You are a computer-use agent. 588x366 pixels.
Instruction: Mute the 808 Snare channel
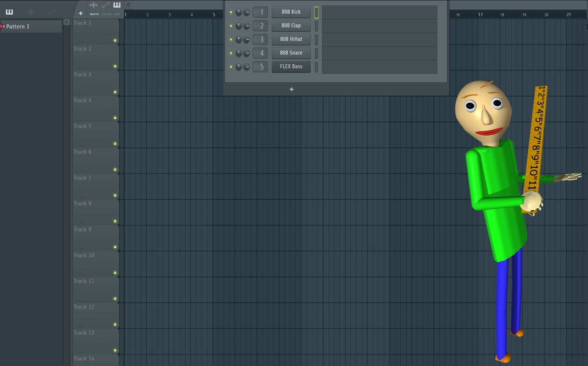(231, 53)
